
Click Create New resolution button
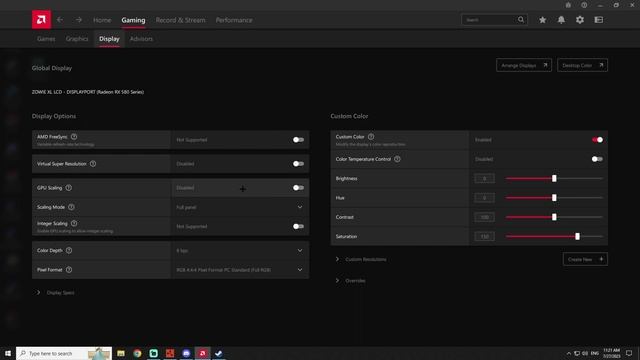click(x=585, y=259)
